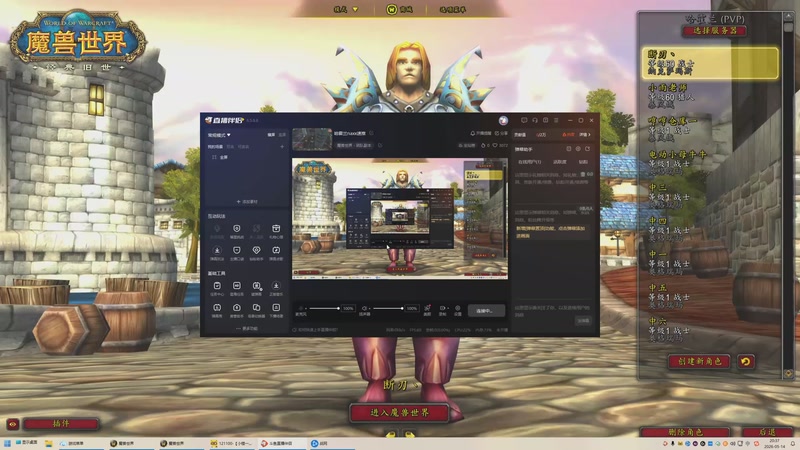This screenshot has height=450, width=800.
Task: Select the level 1 warrior 中五
Action: (x=709, y=296)
